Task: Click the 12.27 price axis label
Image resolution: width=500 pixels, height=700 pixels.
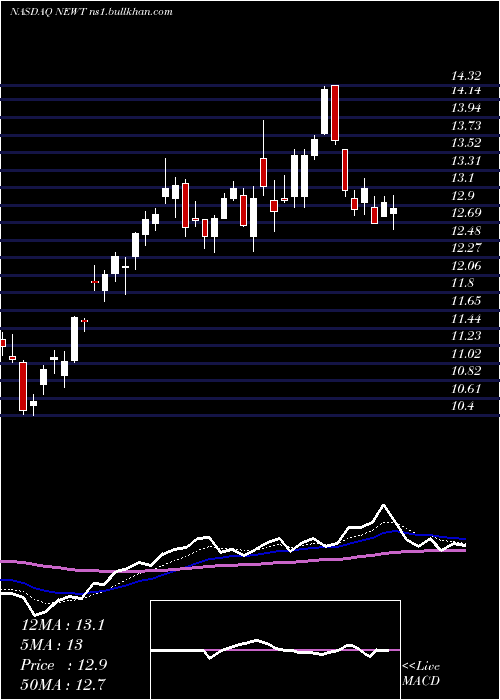Action: (467, 248)
